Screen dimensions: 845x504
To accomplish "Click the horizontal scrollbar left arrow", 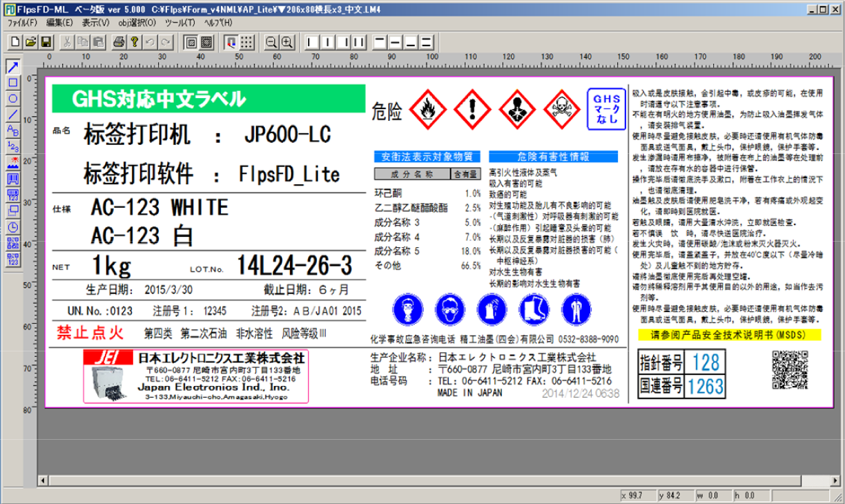I will pyautogui.click(x=44, y=481).
